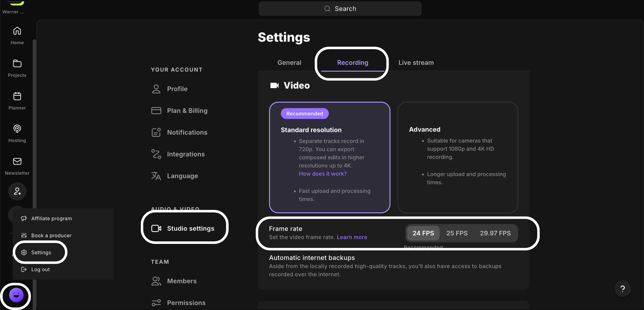Click the Warner workspace logo
The image size is (644, 310).
pyautogui.click(x=15, y=3)
